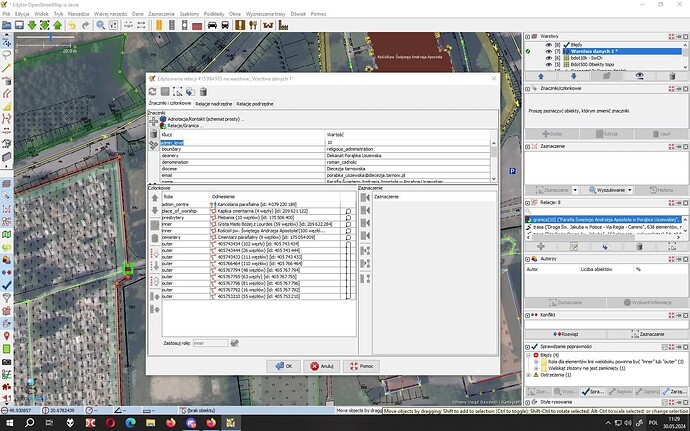This screenshot has width=690, height=431.
Task: Select admin_centre member row
Action: 257,205
